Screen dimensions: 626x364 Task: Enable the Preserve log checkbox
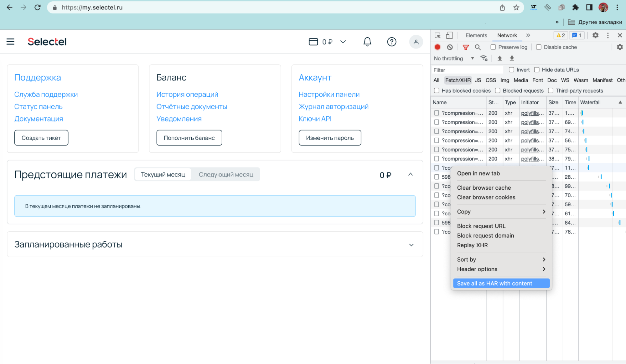click(x=493, y=47)
